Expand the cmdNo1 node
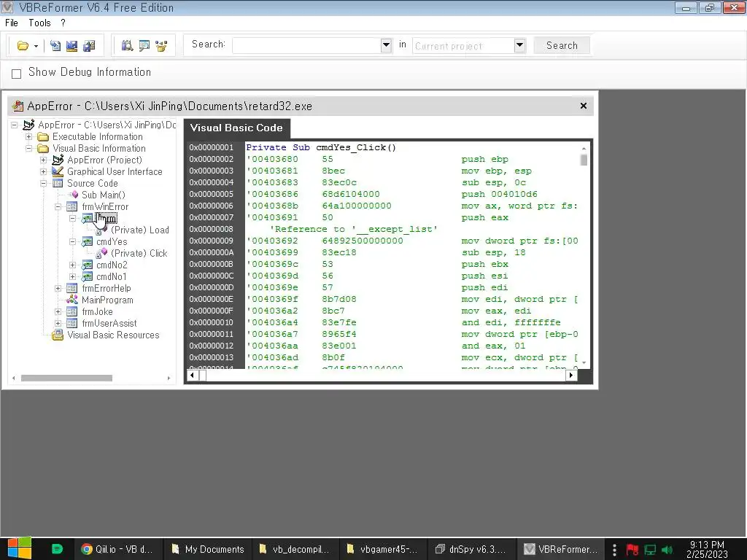This screenshot has height=560, width=747. 72,276
